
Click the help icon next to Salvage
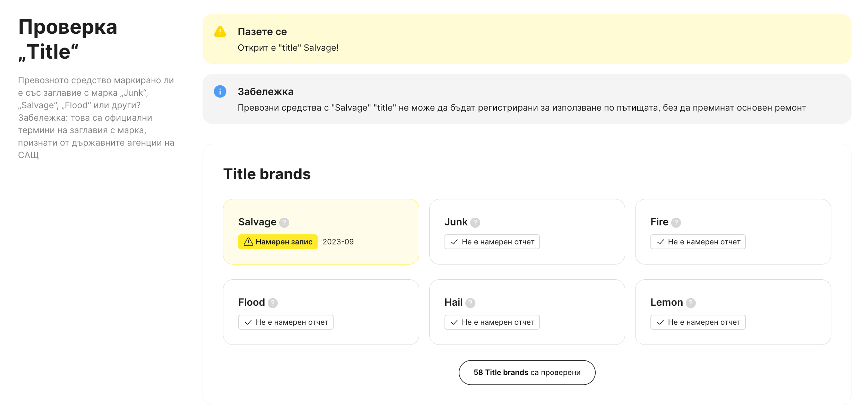click(284, 223)
